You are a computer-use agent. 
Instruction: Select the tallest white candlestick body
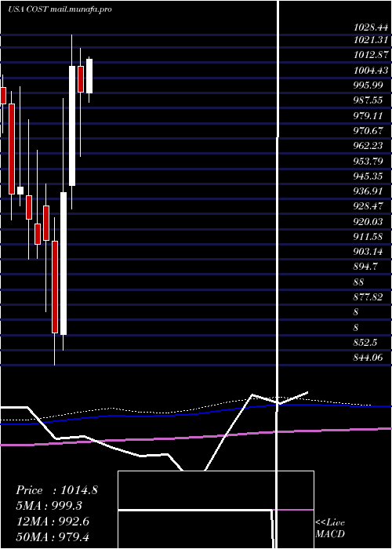point(64,264)
